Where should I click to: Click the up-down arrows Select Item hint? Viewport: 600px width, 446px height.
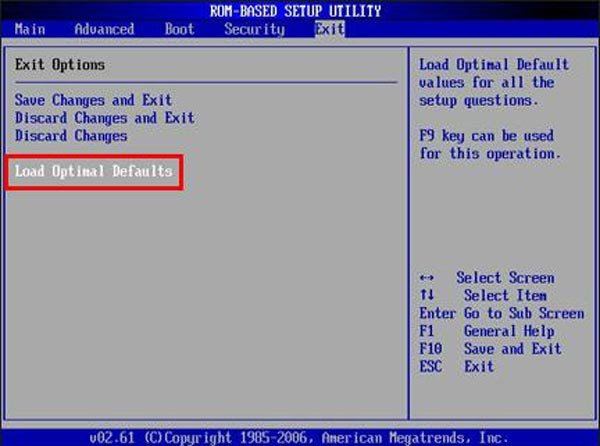[x=483, y=295]
